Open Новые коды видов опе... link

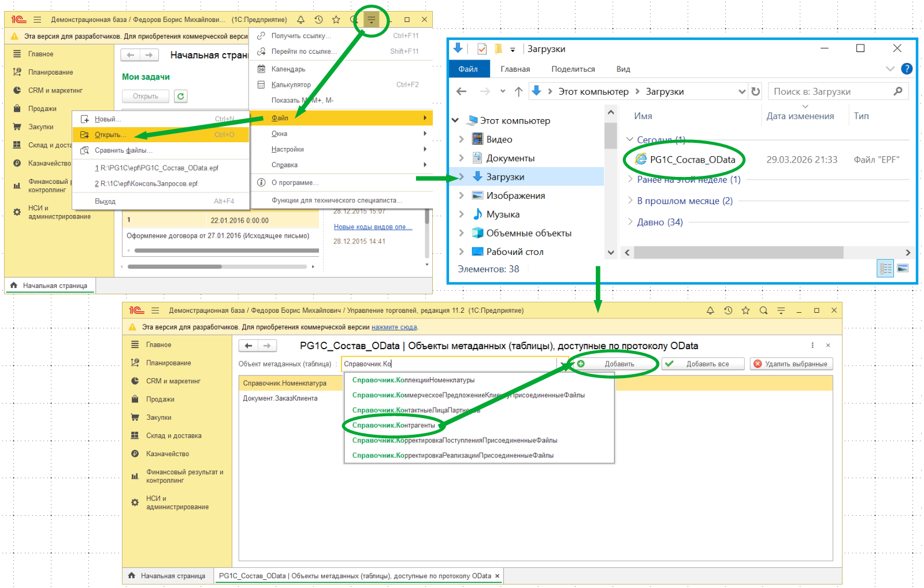(x=373, y=227)
